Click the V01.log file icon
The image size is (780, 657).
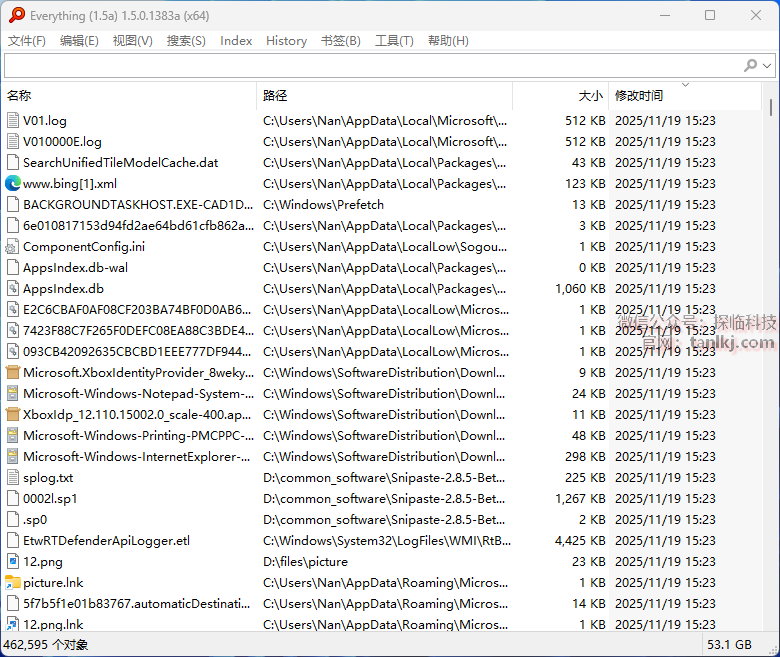coord(13,120)
